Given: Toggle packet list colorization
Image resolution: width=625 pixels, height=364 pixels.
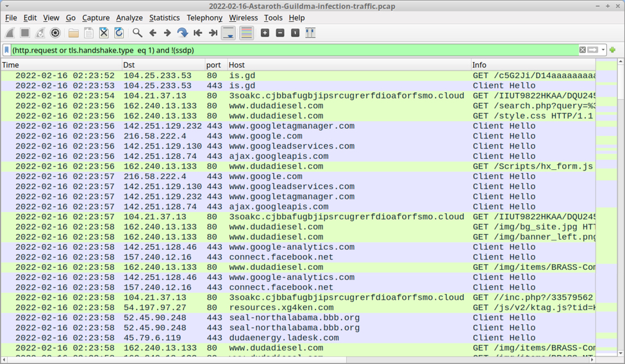Looking at the screenshot, I should tap(246, 33).
